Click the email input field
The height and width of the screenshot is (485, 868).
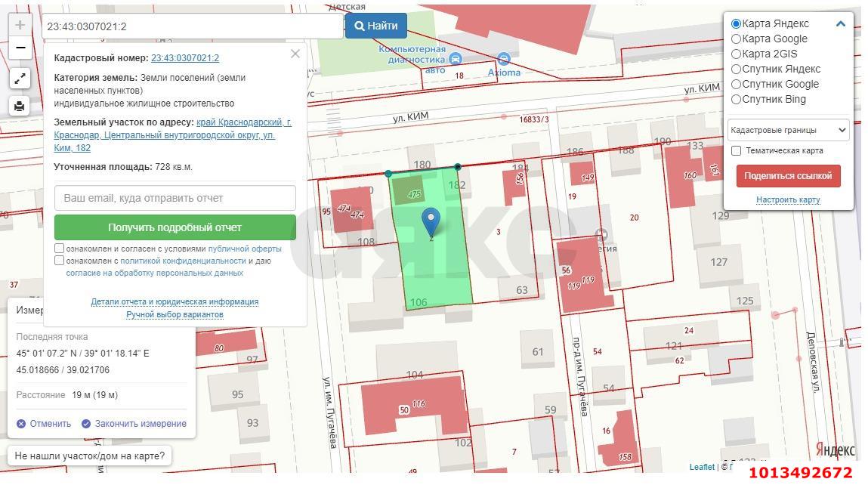175,198
